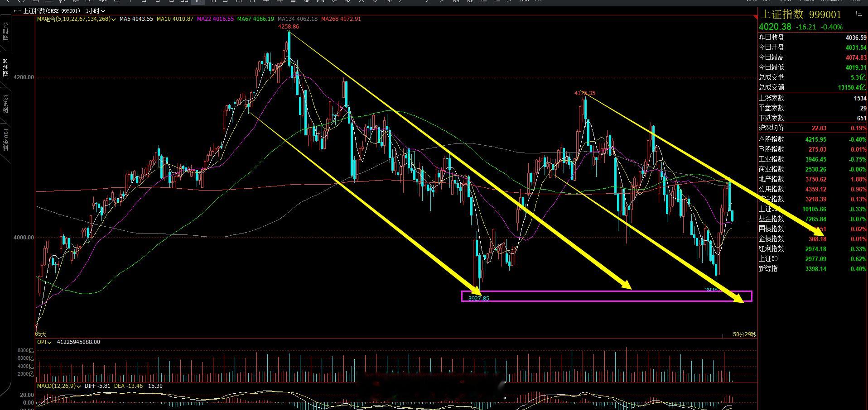Open the F10资料 side tab
Image resolution: width=868 pixels, height=410 pixels.
coord(5,140)
